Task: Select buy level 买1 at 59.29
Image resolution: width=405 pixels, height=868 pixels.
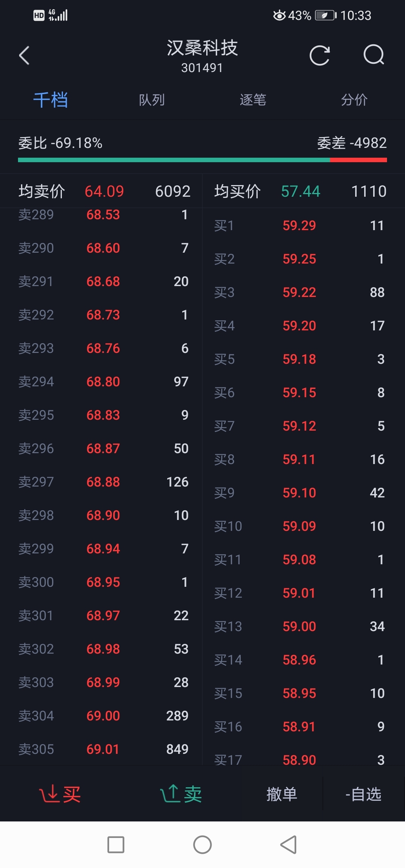Action: click(299, 225)
